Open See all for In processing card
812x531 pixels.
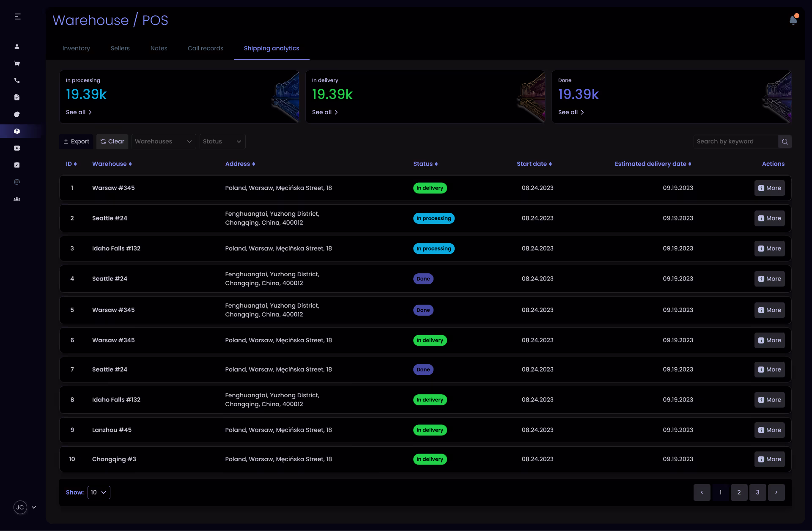pyautogui.click(x=79, y=112)
